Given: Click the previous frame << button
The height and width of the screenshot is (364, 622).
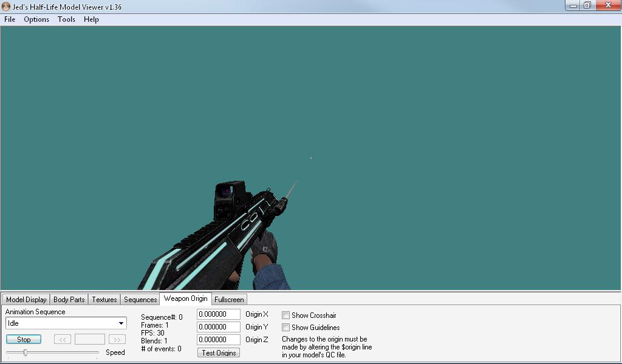Looking at the screenshot, I should [x=63, y=340].
